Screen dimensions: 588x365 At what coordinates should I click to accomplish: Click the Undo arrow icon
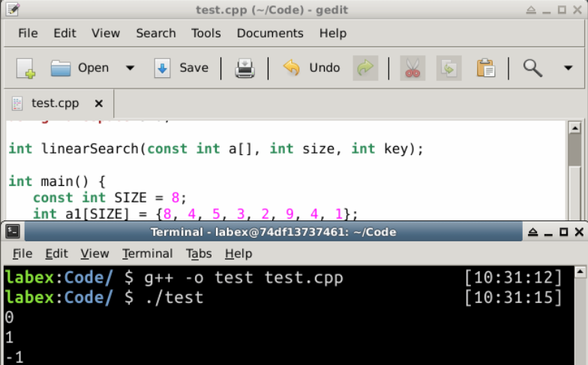(x=291, y=68)
